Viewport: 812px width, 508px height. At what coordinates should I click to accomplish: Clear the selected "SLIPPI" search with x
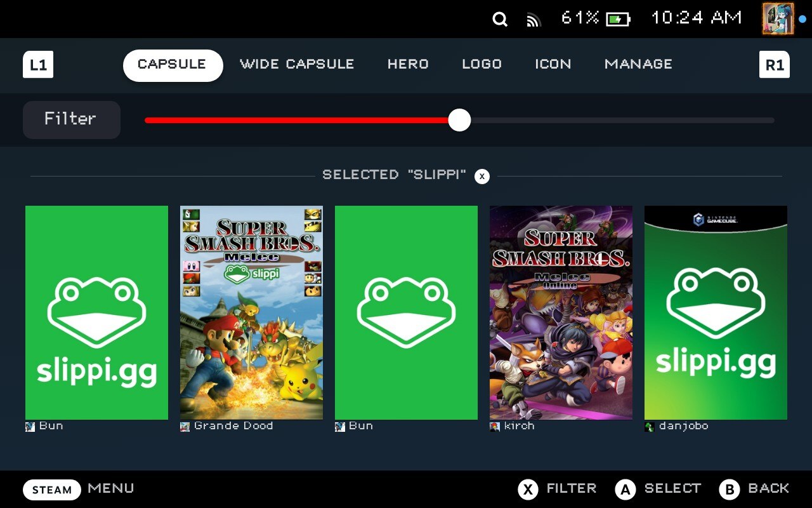482,177
